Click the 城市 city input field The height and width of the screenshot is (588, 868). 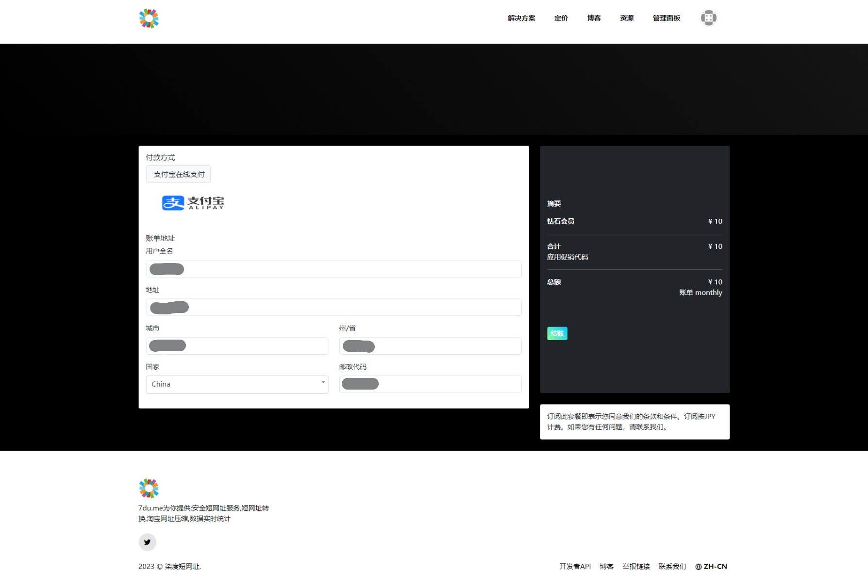[x=237, y=345]
